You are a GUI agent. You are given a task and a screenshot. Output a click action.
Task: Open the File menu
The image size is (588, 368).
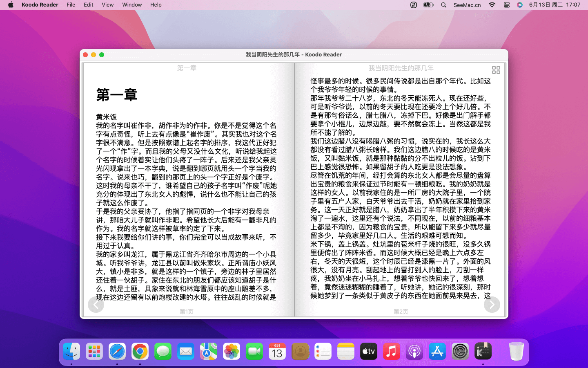click(71, 5)
